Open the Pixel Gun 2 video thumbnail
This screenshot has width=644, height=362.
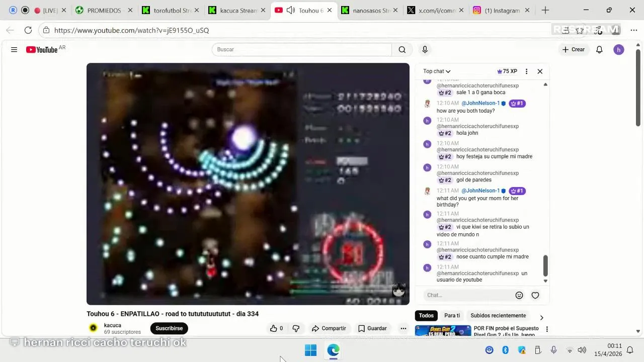pos(443,331)
